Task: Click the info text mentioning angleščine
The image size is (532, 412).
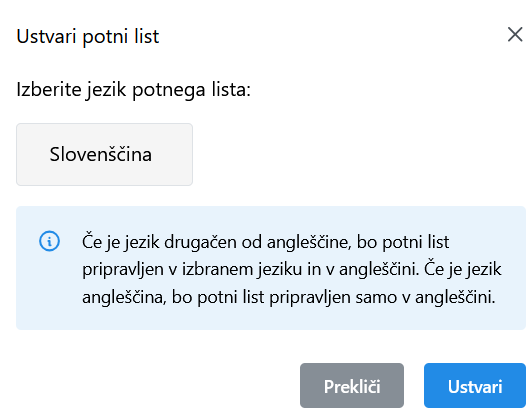Action: (x=266, y=242)
